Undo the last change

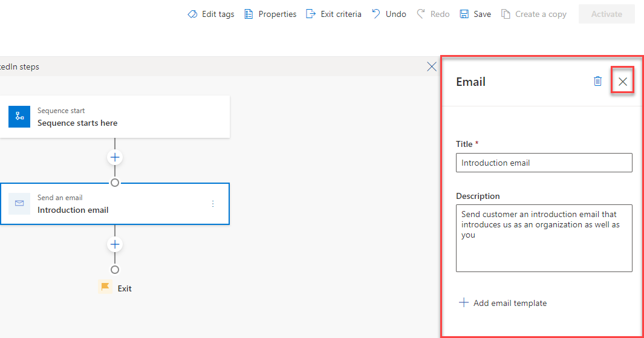[389, 14]
